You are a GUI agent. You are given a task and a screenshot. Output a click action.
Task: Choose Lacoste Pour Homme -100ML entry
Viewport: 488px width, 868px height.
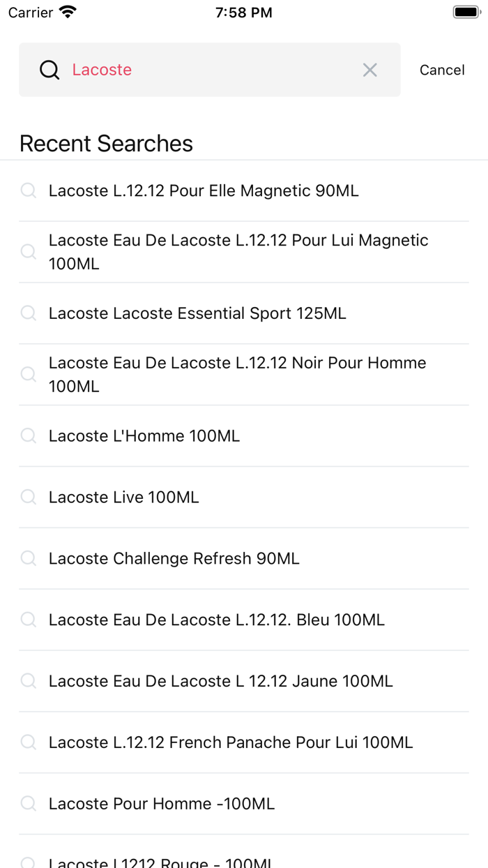(x=162, y=804)
